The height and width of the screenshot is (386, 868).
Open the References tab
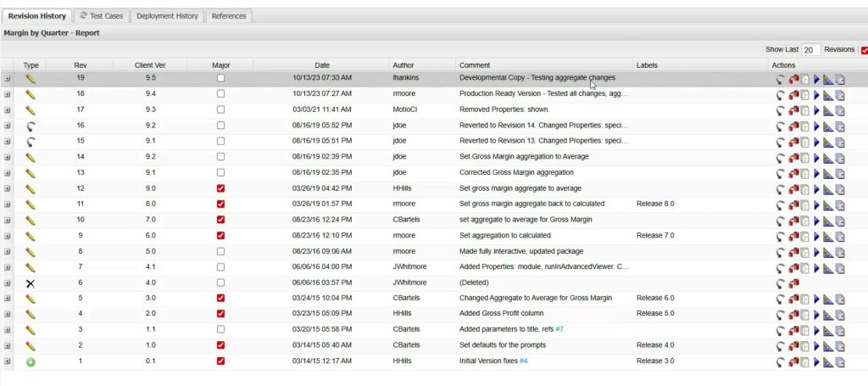[x=229, y=16]
